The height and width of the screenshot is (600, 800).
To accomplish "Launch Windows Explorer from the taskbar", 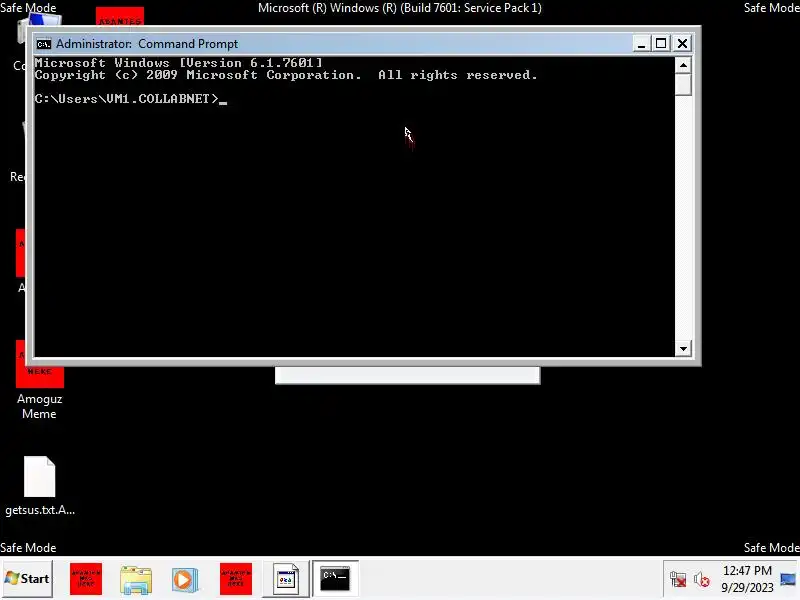I will click(x=136, y=579).
